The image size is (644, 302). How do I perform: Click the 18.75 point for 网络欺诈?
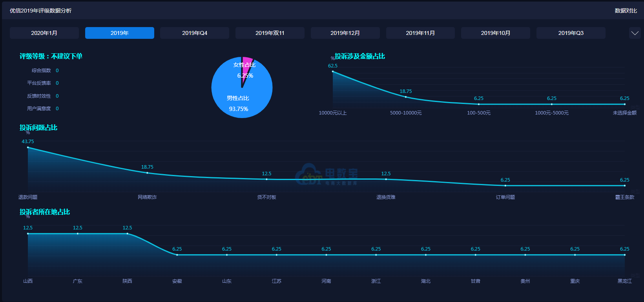pos(147,173)
